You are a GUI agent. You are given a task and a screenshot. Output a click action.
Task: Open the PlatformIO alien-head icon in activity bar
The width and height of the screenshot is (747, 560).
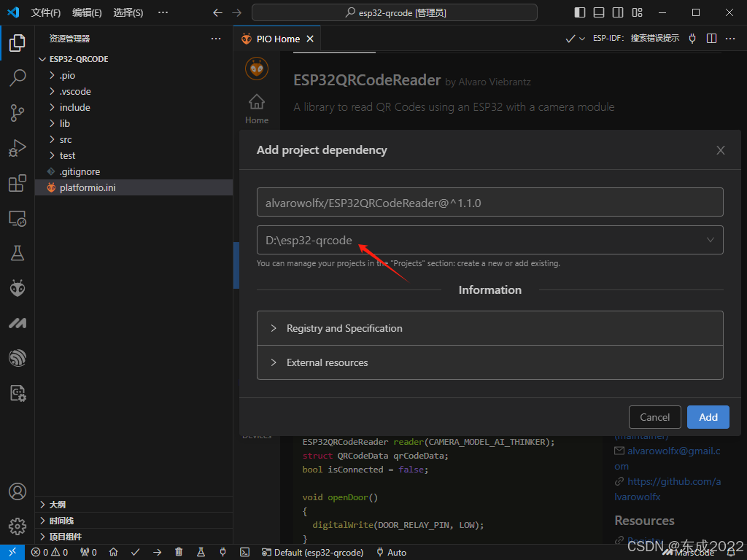click(x=18, y=288)
